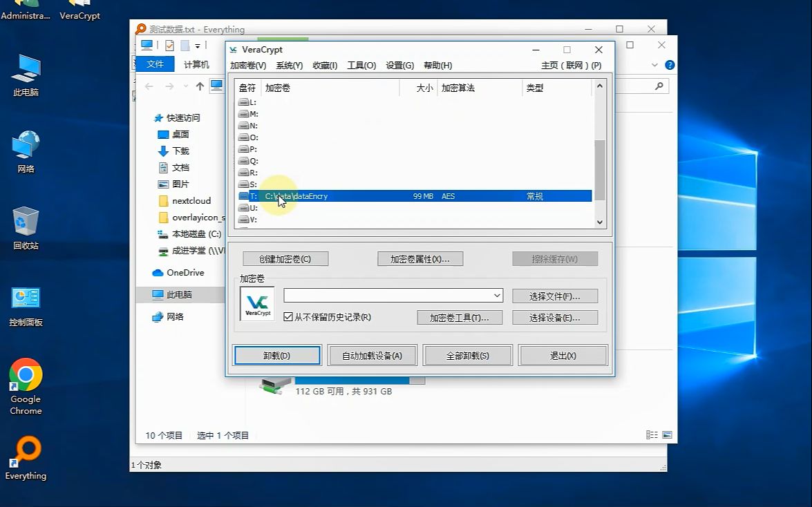Select drive O: in VeraCrypt list
Image resolution: width=812 pixels, height=507 pixels.
(x=248, y=137)
